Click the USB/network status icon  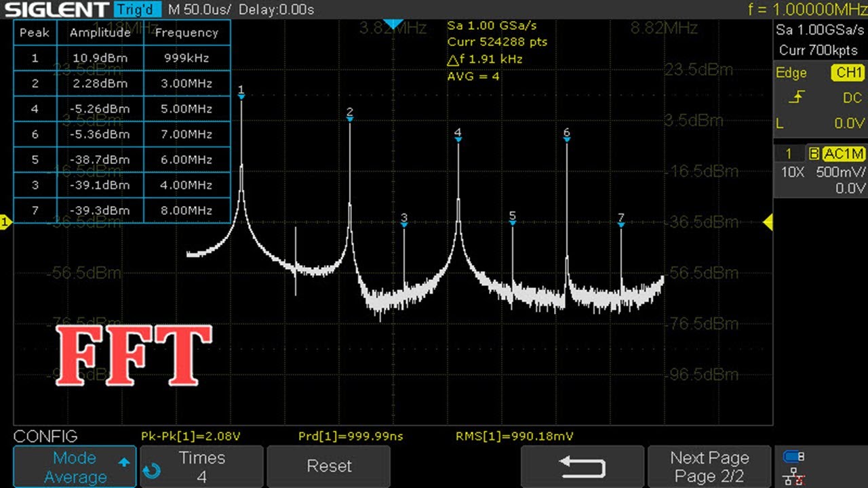[793, 467]
